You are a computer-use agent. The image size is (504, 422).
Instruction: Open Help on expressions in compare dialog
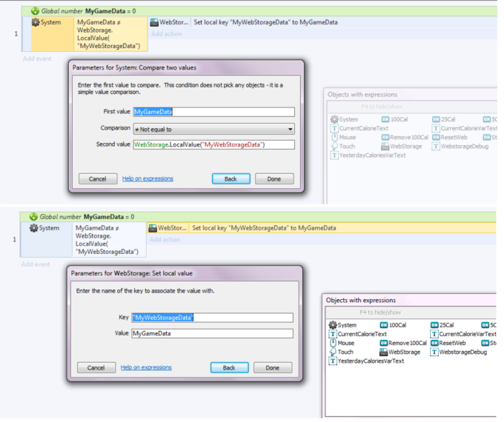[147, 178]
